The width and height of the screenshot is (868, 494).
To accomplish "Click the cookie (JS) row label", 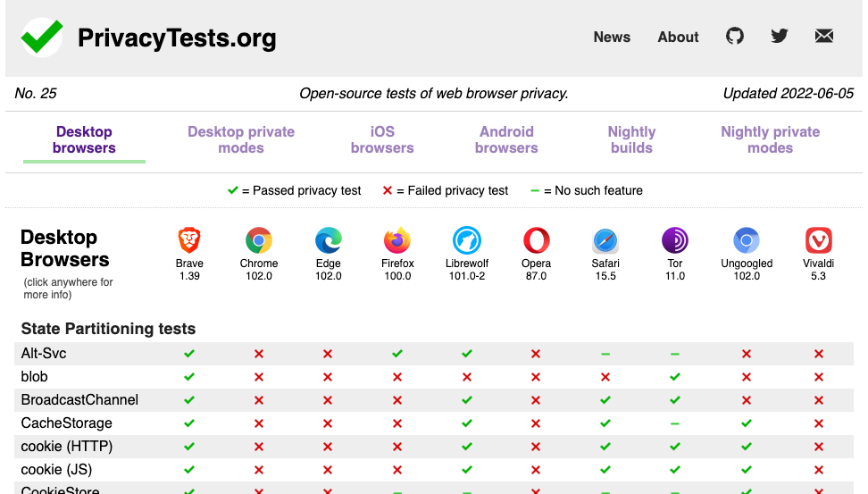I will 56,470.
